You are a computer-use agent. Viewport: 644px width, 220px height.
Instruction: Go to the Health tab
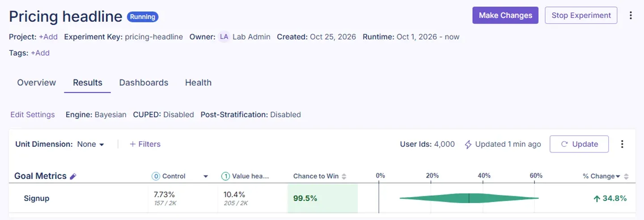[198, 83]
